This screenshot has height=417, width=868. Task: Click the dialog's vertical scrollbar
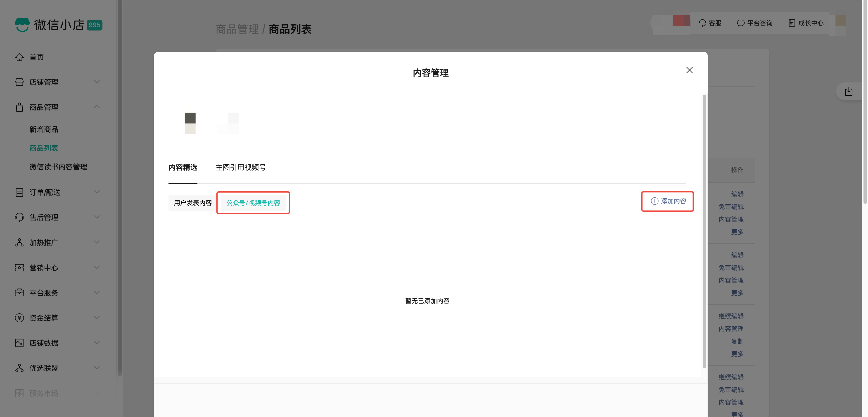click(x=704, y=232)
